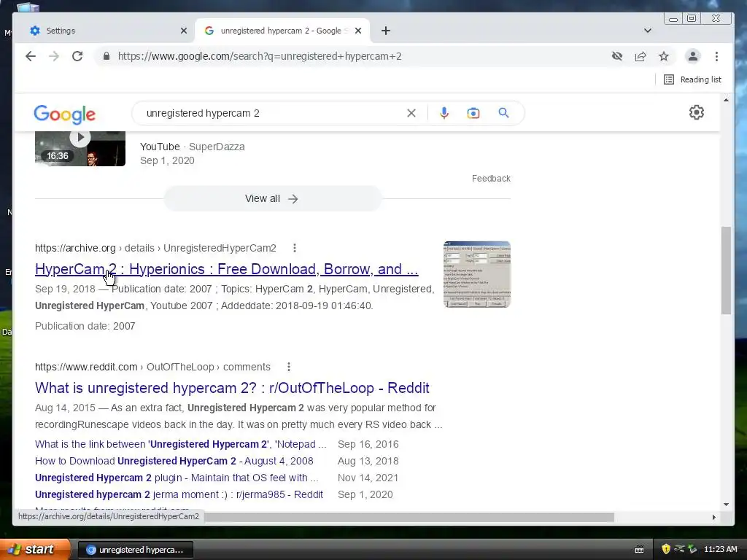
Task: Open more options for the reddit.com result
Action: coord(289,367)
